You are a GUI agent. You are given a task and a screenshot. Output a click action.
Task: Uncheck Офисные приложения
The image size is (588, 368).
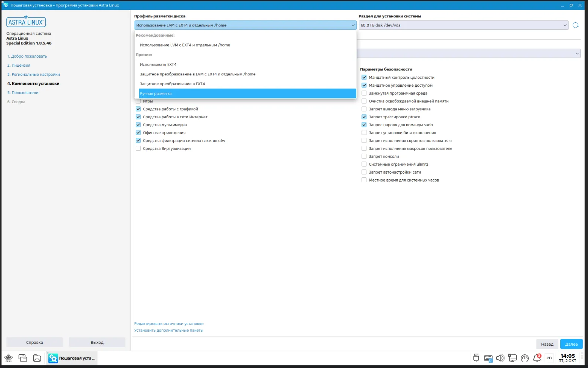(x=138, y=133)
